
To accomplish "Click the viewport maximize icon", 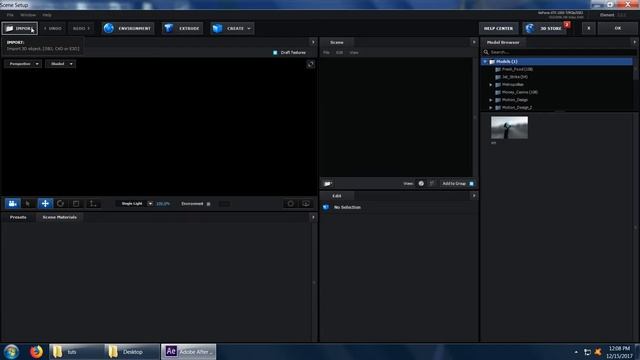I will pyautogui.click(x=311, y=64).
